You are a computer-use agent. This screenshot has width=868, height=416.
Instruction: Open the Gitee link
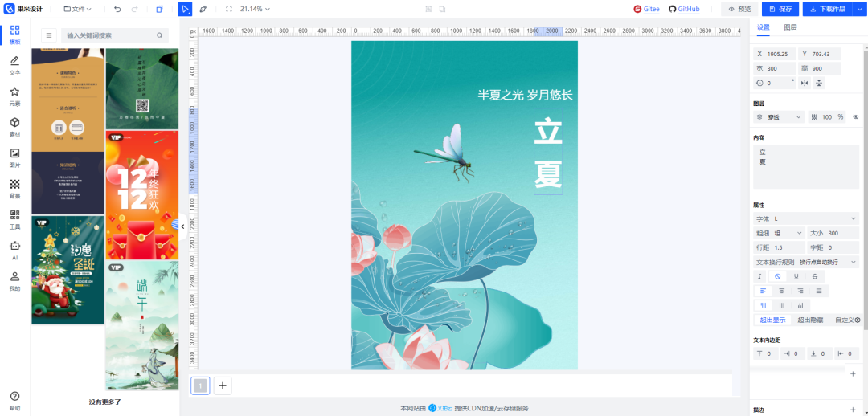tap(646, 9)
